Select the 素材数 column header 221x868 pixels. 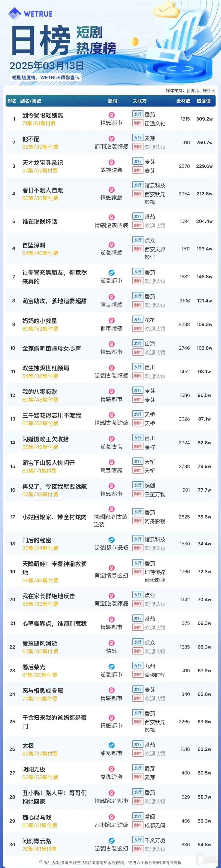tap(183, 101)
